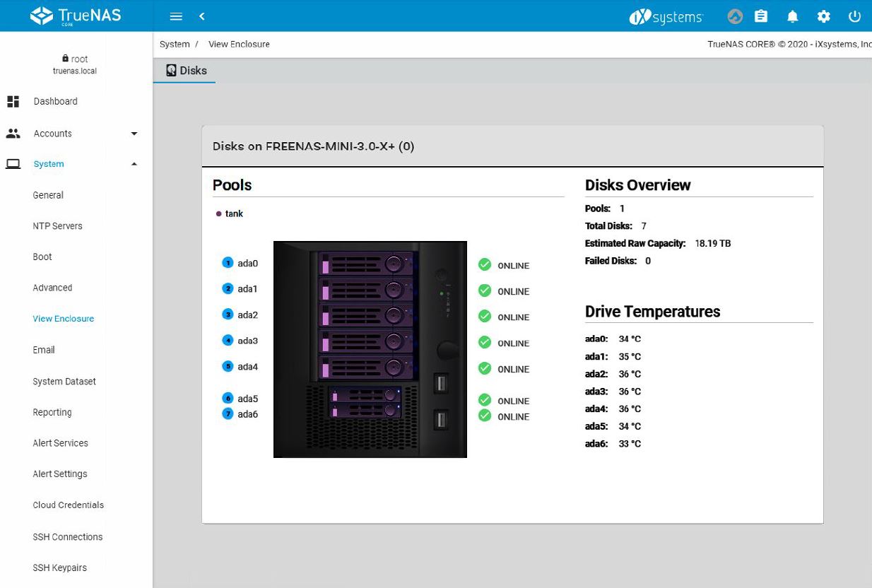
Task: Open the Reporting page
Action: coord(52,412)
